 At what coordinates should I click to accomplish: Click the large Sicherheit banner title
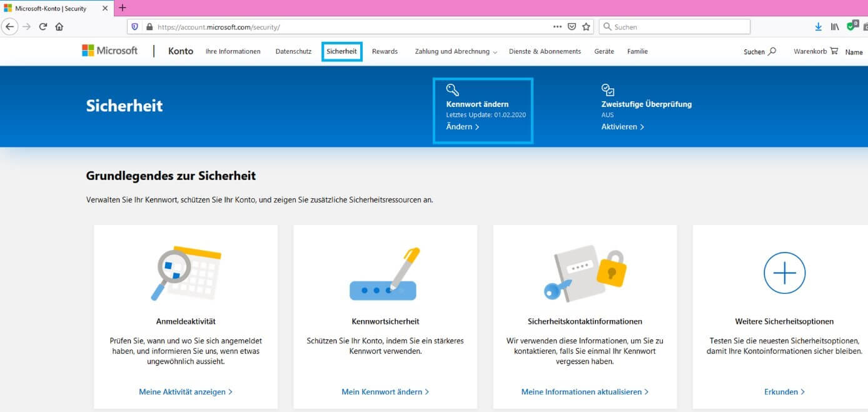point(124,106)
